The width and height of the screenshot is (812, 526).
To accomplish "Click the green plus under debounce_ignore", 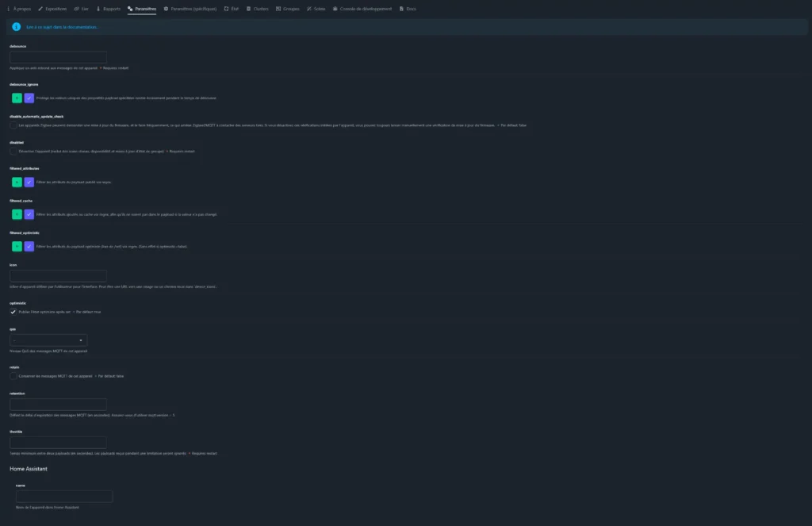I will (17, 98).
